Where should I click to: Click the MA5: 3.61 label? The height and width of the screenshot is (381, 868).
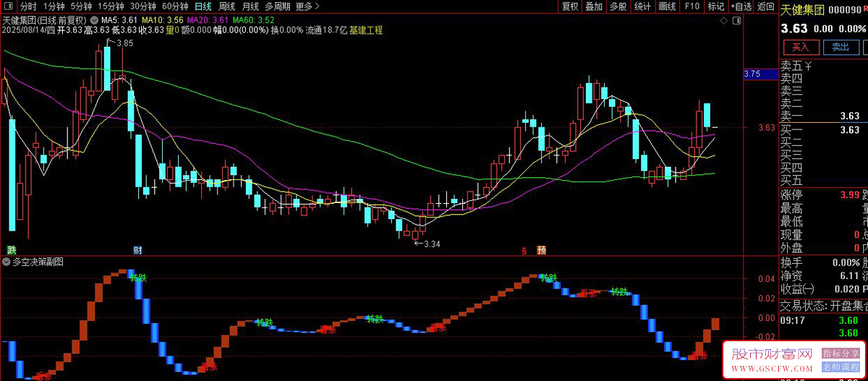(119, 20)
